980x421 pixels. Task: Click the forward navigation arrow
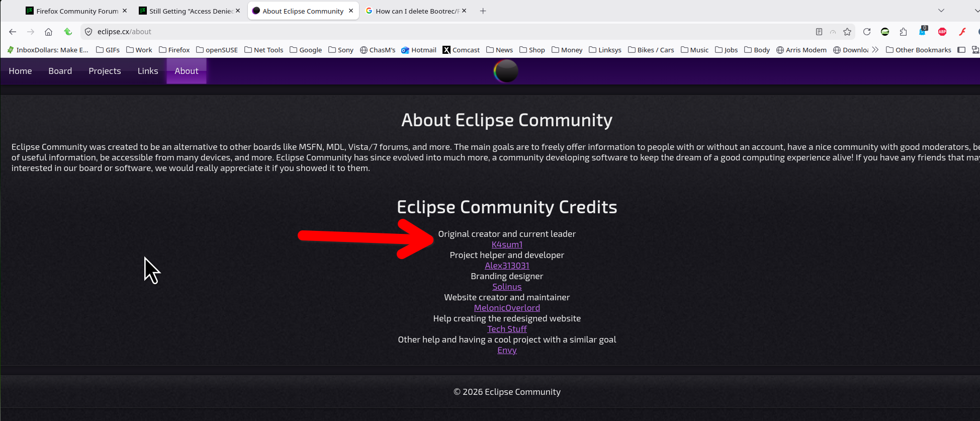[31, 32]
